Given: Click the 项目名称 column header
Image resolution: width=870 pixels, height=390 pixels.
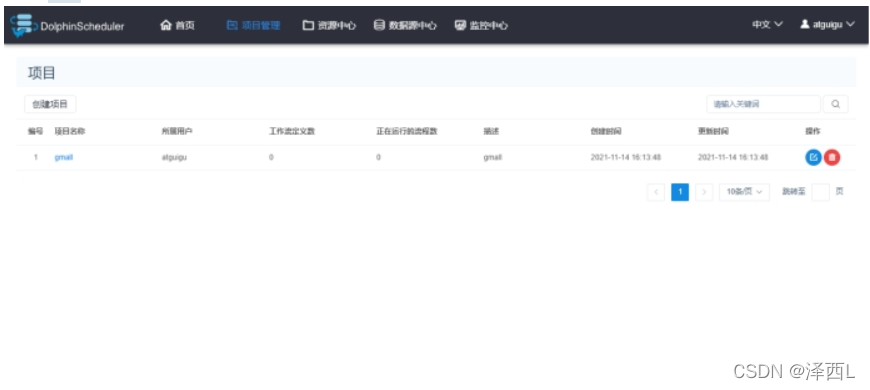Looking at the screenshot, I should 70,131.
